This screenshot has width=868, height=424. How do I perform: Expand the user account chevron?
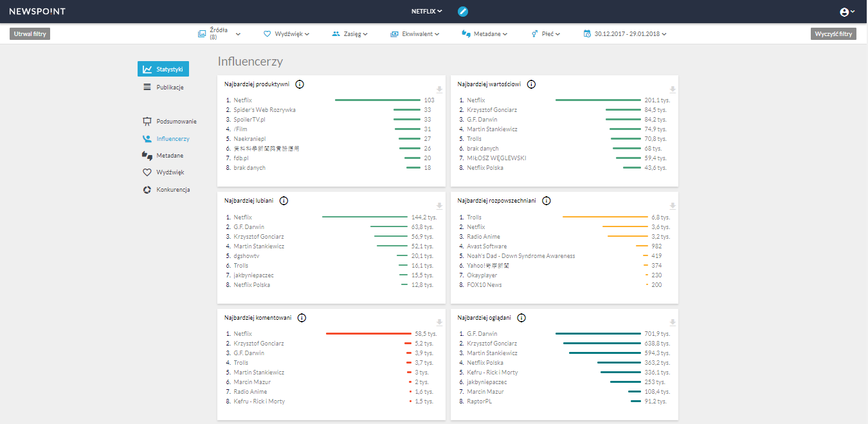point(853,12)
